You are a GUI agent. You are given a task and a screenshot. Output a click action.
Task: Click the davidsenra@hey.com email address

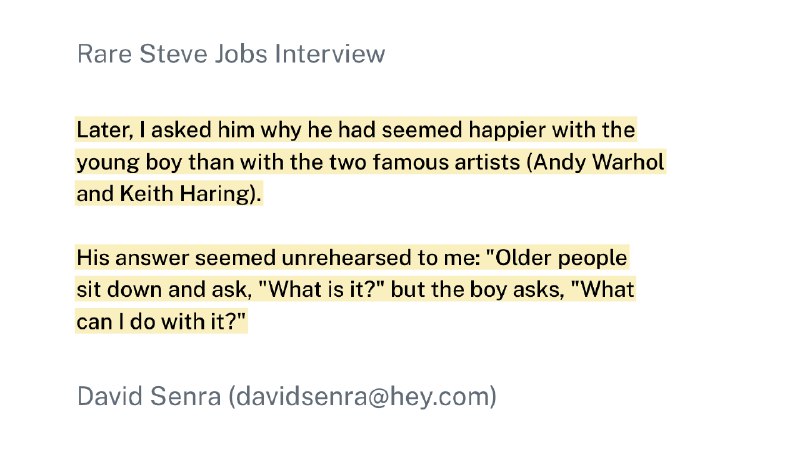coord(362,396)
